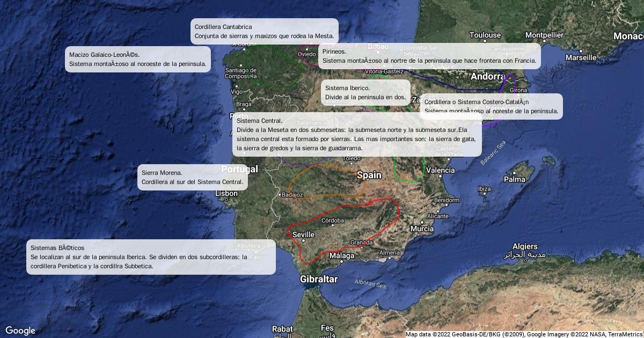
Task: Click the Ibiza island label
Action: pyautogui.click(x=484, y=189)
